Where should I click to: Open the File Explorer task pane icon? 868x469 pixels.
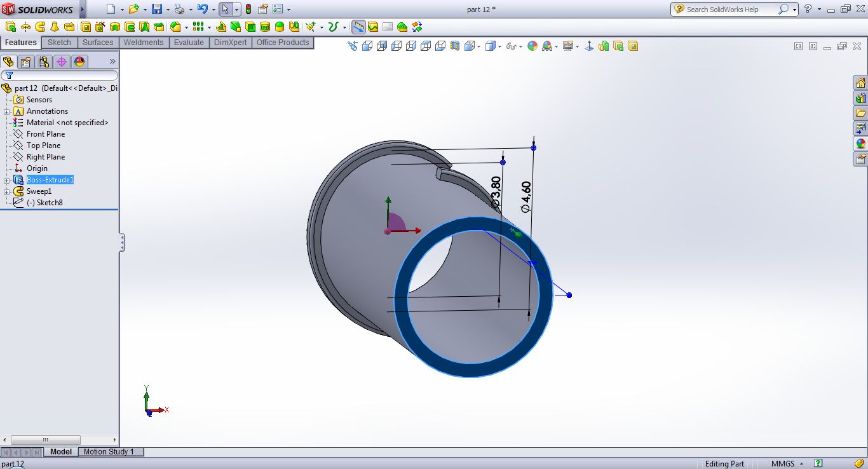point(860,113)
